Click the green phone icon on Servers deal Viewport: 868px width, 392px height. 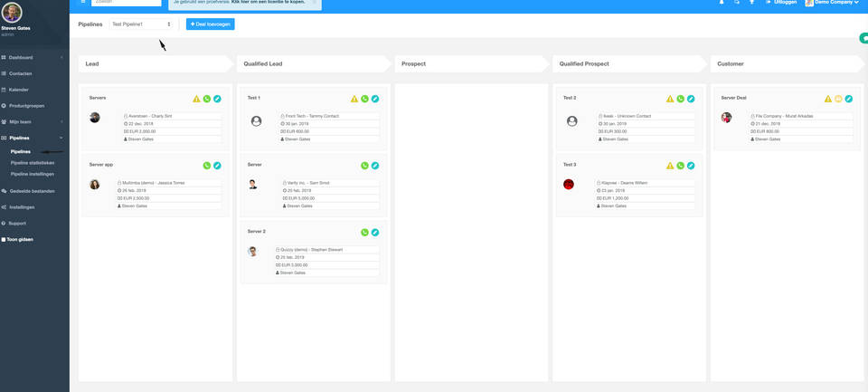click(x=207, y=99)
